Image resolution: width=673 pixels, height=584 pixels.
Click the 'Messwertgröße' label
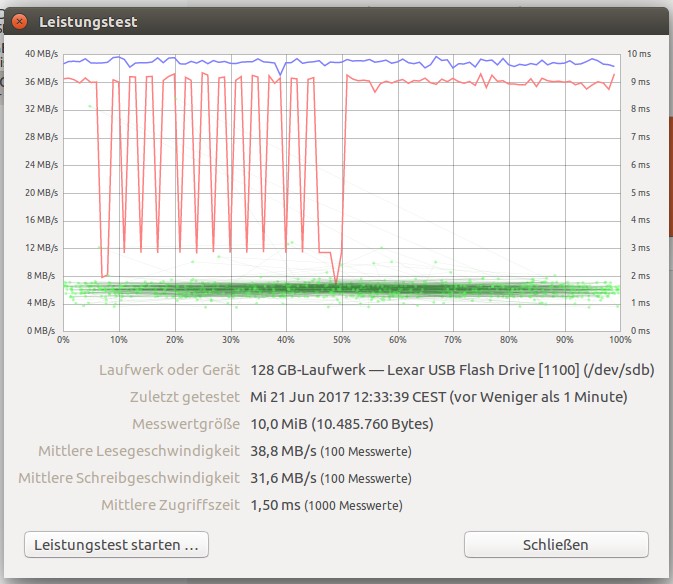(186, 424)
